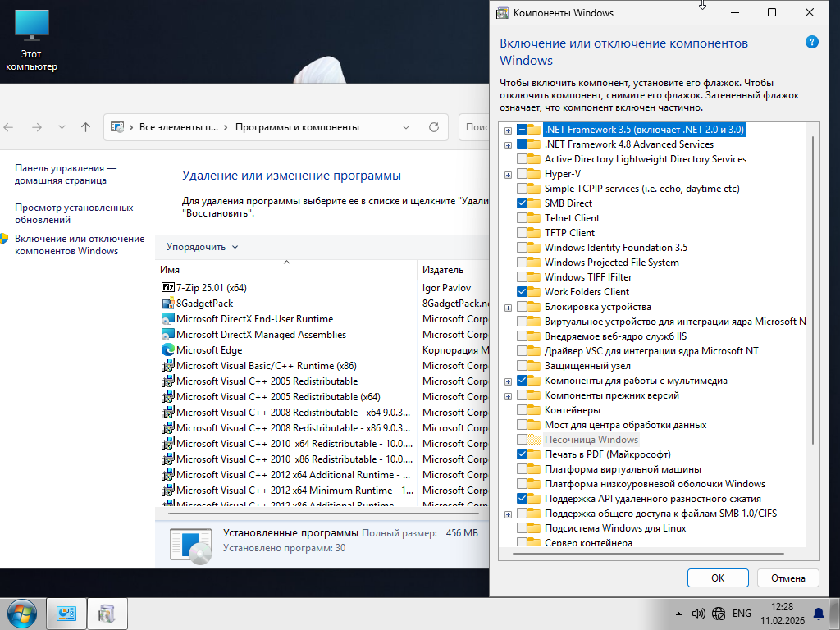Open Включение или отключение компонентов Windows link
This screenshot has width=840, height=630.
pyautogui.click(x=80, y=244)
